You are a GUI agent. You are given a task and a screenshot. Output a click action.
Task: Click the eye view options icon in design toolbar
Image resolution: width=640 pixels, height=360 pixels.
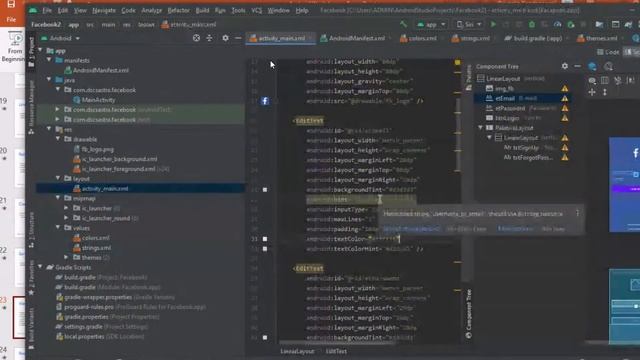pos(592,81)
